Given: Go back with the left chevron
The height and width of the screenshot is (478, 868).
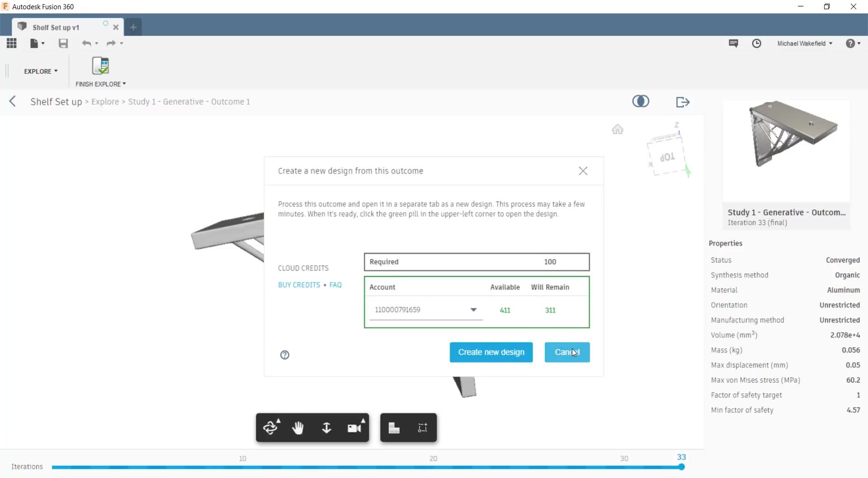Looking at the screenshot, I should pos(13,101).
